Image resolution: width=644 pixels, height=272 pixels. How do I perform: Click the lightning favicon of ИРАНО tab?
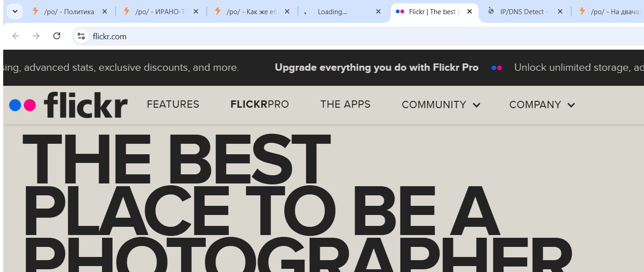click(126, 11)
